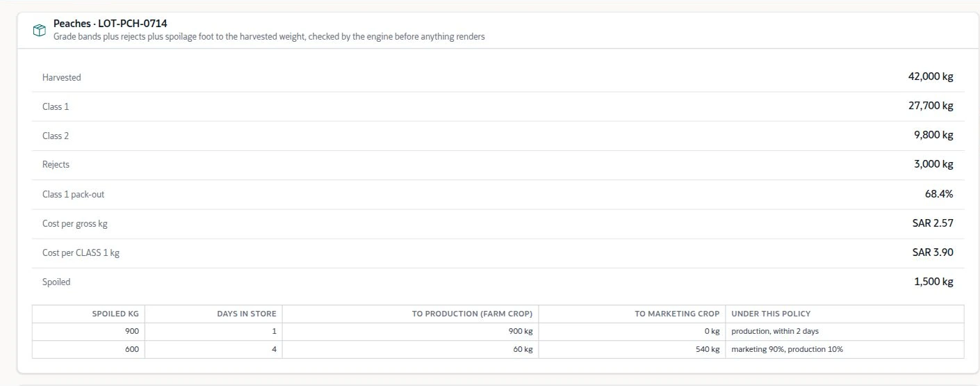Click the days in store cell showing 4
This screenshot has height=386, width=980.
tap(214, 350)
